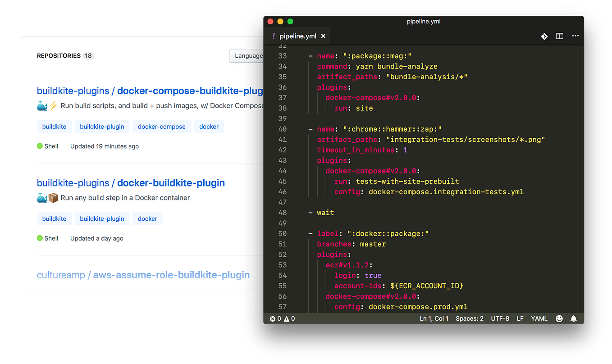This screenshot has height=364, width=612.
Task: Click the Shell language dot for docker-buildkite-plugin
Action: [x=39, y=238]
